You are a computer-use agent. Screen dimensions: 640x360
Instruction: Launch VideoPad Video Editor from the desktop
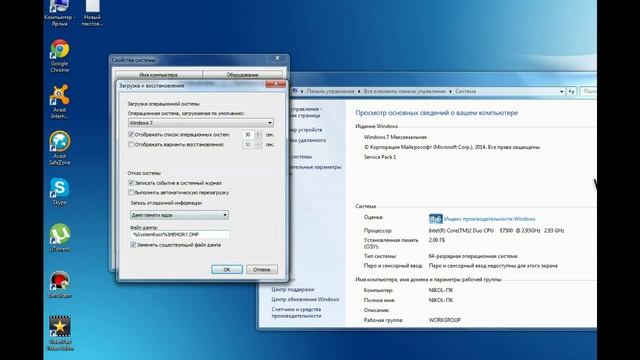click(x=60, y=333)
